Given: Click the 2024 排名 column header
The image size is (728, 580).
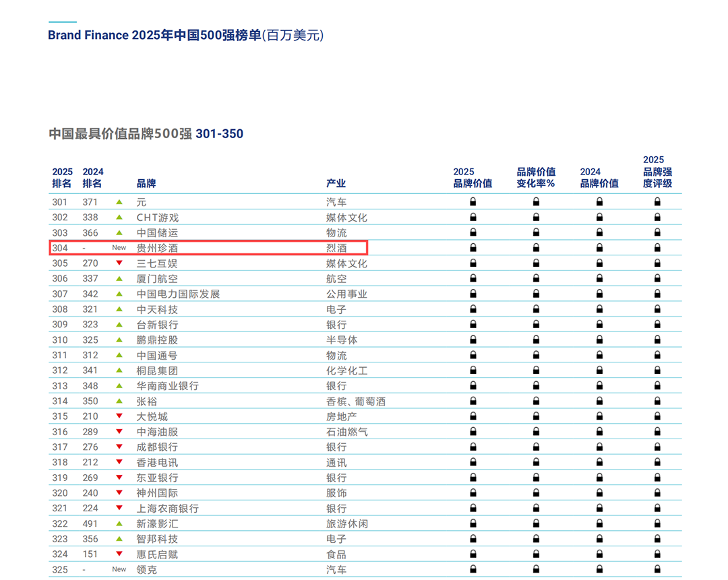Looking at the screenshot, I should coord(93,178).
